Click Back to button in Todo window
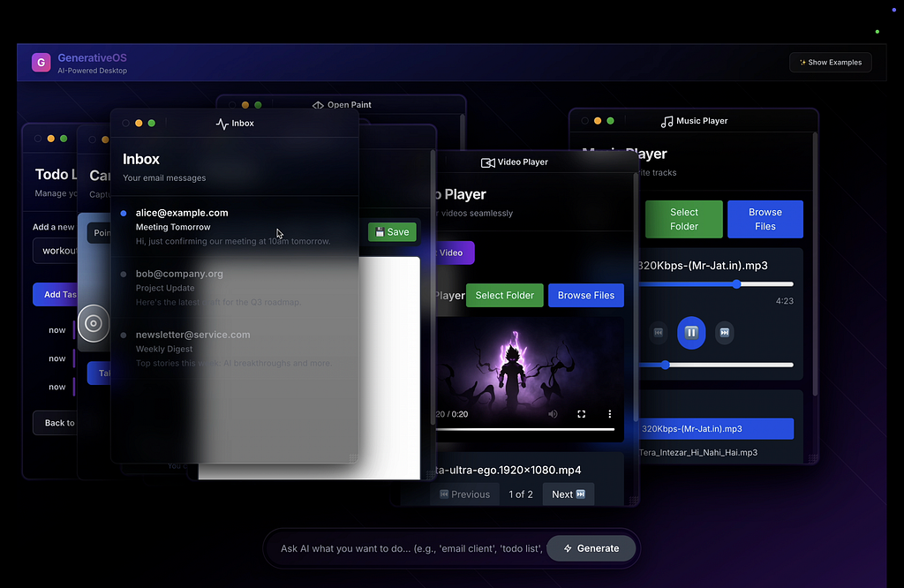This screenshot has width=904, height=588. 56,423
